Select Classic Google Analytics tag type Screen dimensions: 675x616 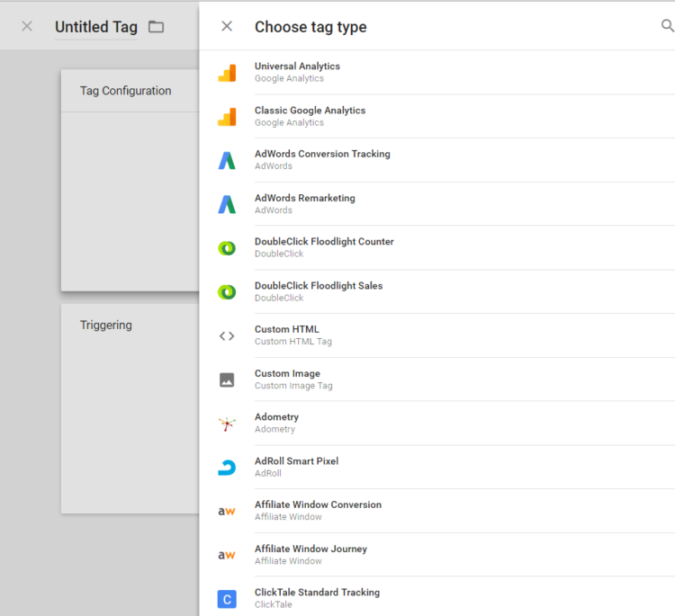[436, 116]
